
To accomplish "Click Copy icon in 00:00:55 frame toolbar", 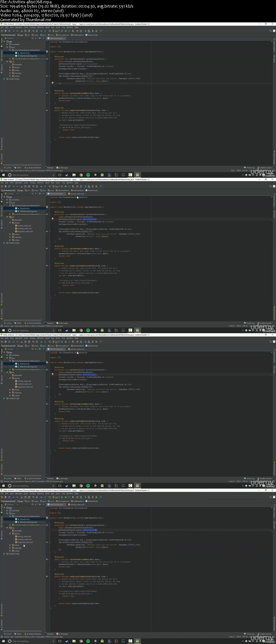I will 25,31.
